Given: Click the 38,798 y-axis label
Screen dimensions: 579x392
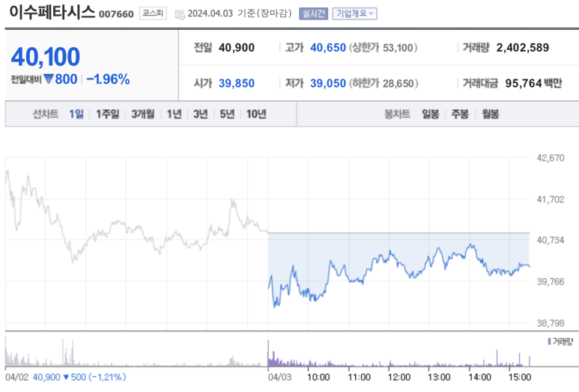Looking at the screenshot, I should tap(551, 323).
